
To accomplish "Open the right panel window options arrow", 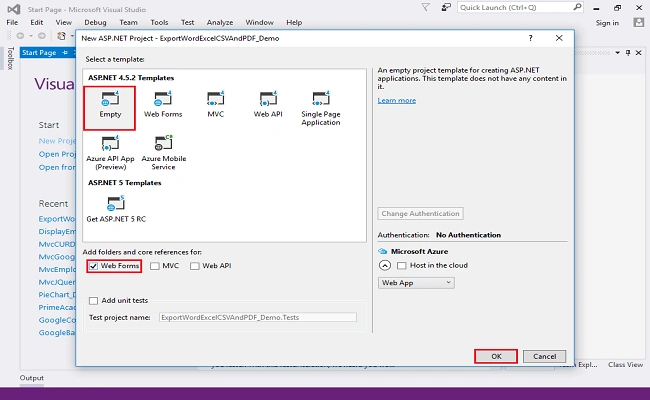I will pyautogui.click(x=618, y=53).
